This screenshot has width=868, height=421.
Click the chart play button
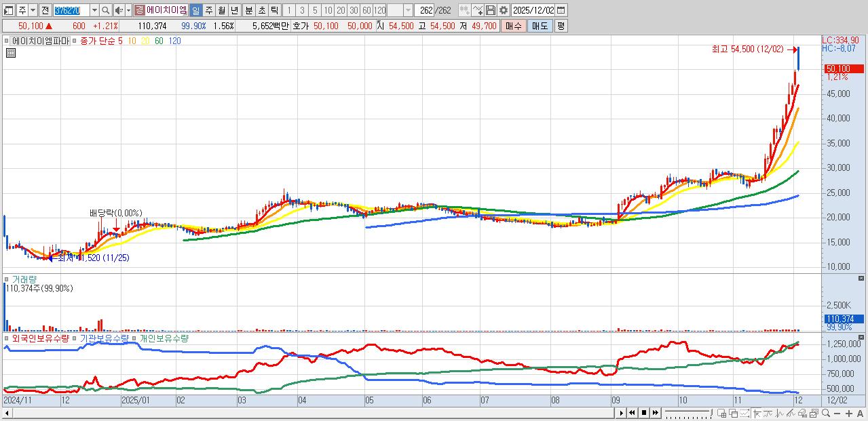pyautogui.click(x=621, y=413)
